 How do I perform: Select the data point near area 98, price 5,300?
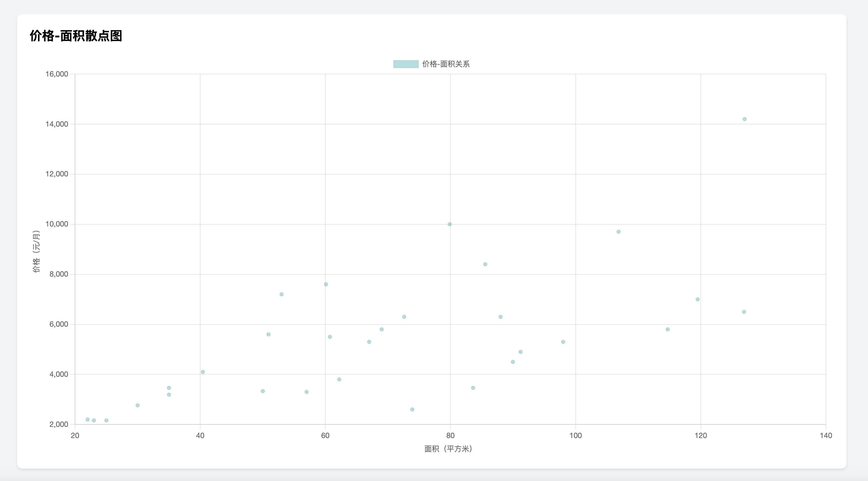(563, 342)
